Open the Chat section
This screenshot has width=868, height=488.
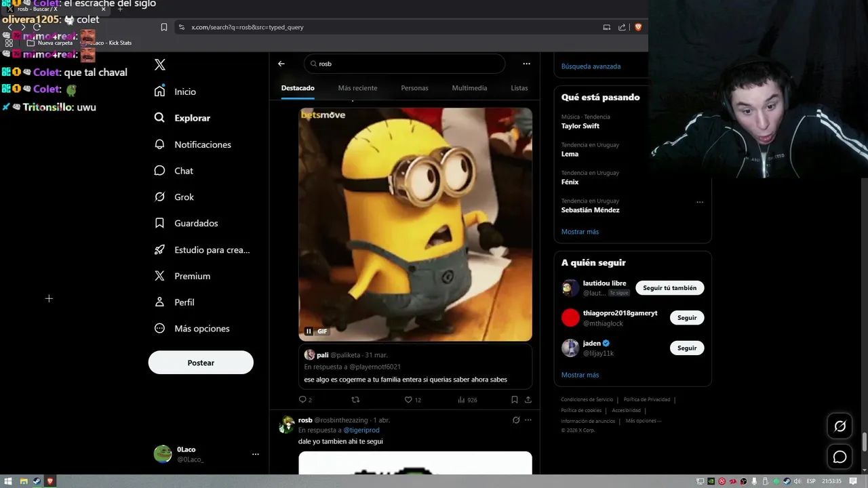point(174,171)
